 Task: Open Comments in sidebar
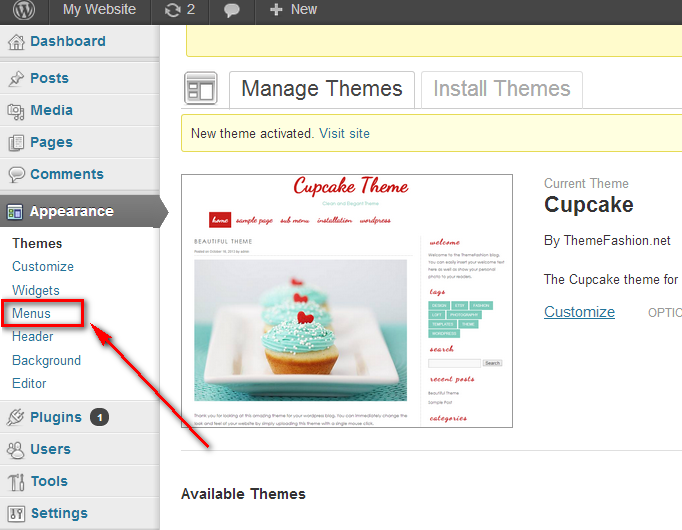pos(67,174)
